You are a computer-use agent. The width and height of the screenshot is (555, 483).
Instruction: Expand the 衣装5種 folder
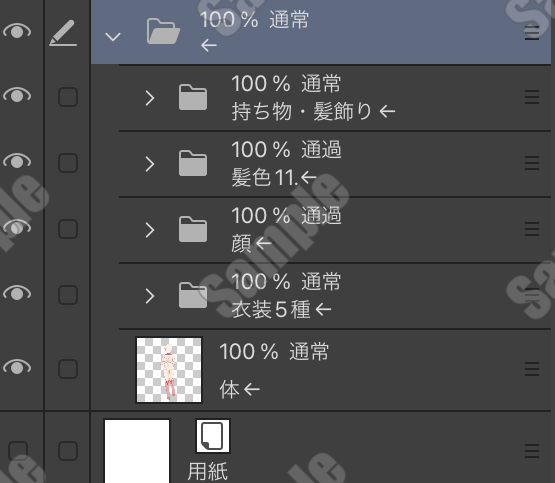click(x=150, y=296)
